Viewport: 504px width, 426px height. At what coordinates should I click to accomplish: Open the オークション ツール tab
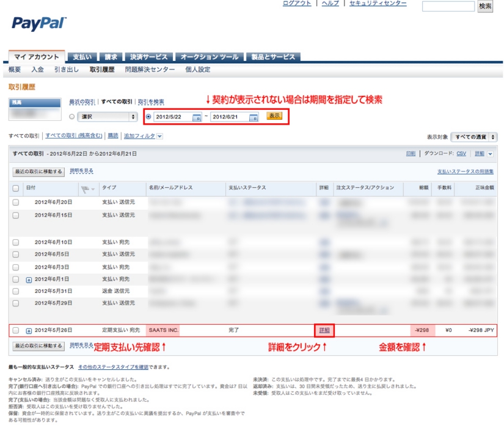(x=209, y=57)
